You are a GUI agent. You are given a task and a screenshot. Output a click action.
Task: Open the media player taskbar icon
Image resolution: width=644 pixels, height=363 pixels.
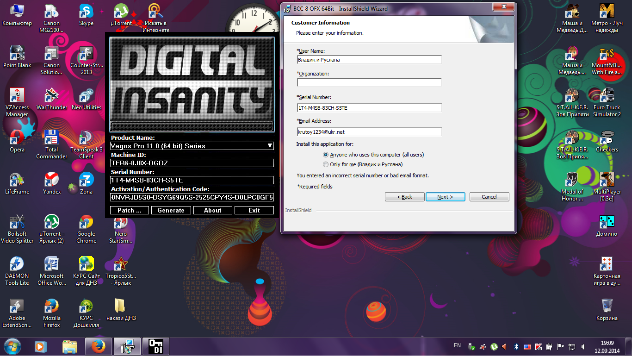tap(41, 346)
